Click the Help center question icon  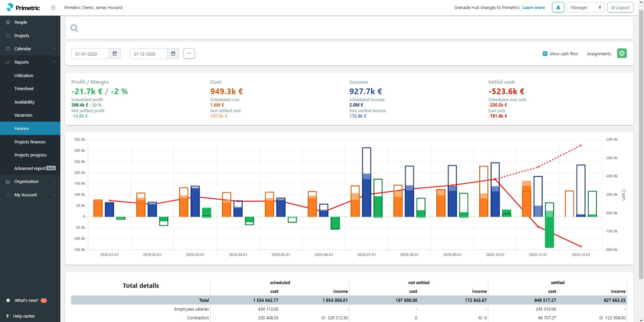click(x=7, y=316)
